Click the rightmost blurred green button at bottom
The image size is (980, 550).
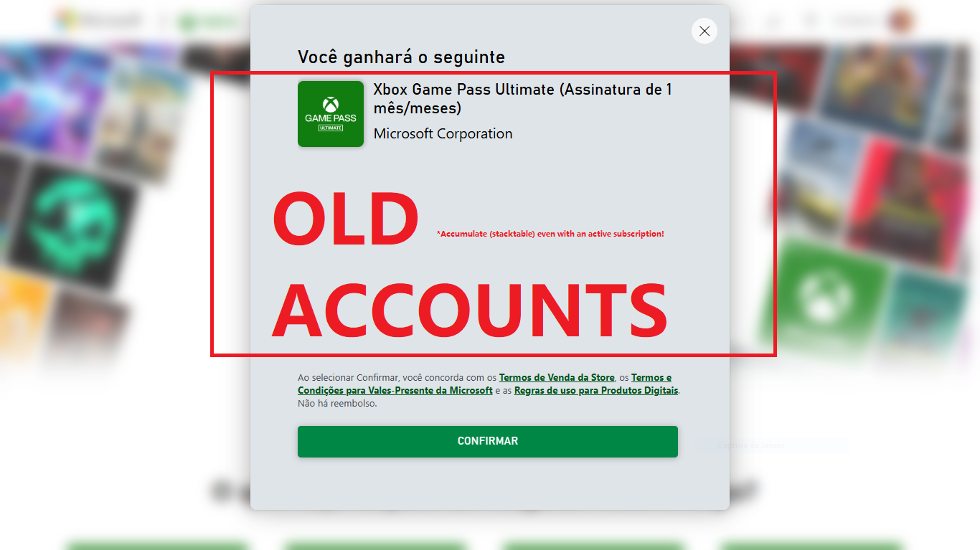point(811,544)
